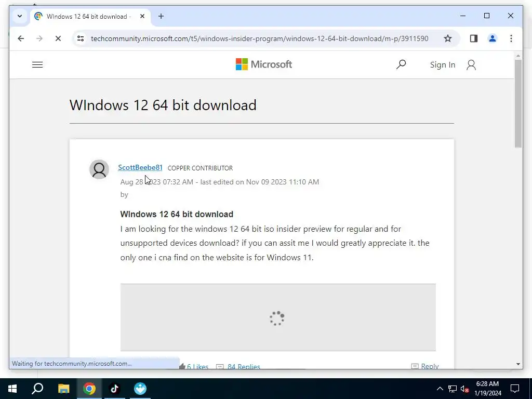Show hidden system tray icons
Screen dimensions: 532x399
pos(440,389)
